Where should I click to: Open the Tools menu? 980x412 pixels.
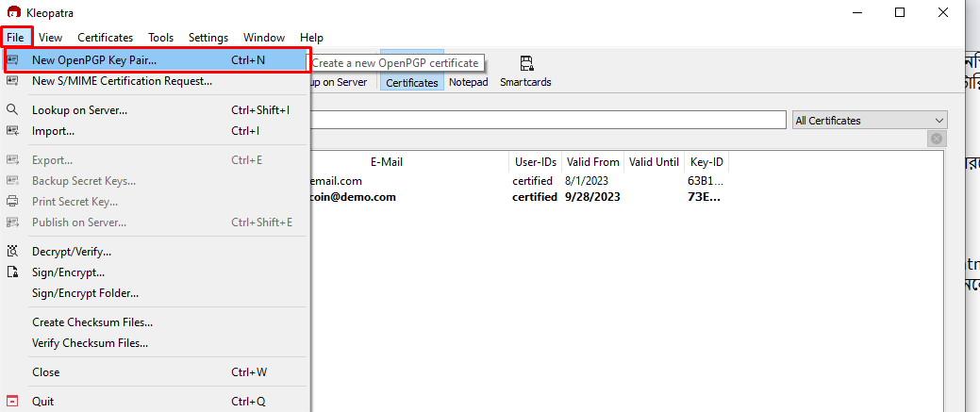click(160, 38)
